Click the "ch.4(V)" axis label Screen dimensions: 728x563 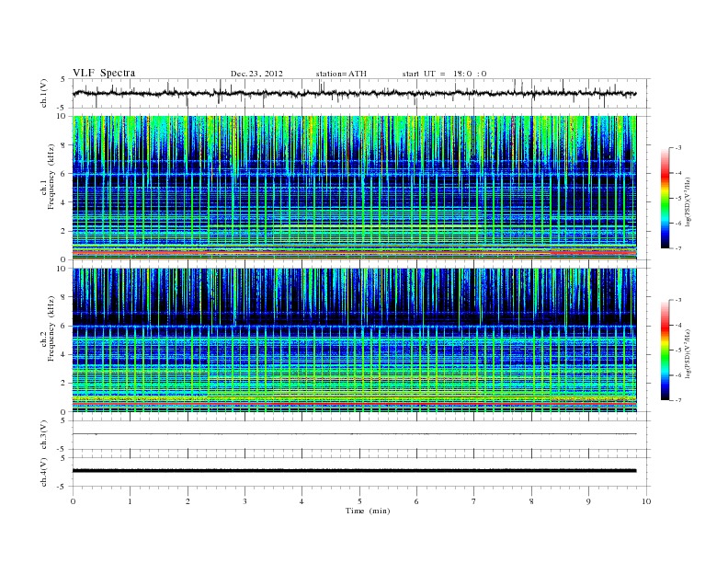44,472
